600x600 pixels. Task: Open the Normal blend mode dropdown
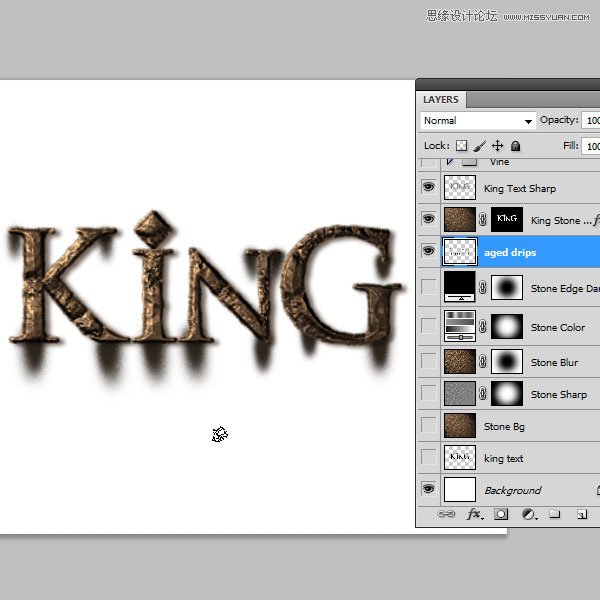(478, 121)
